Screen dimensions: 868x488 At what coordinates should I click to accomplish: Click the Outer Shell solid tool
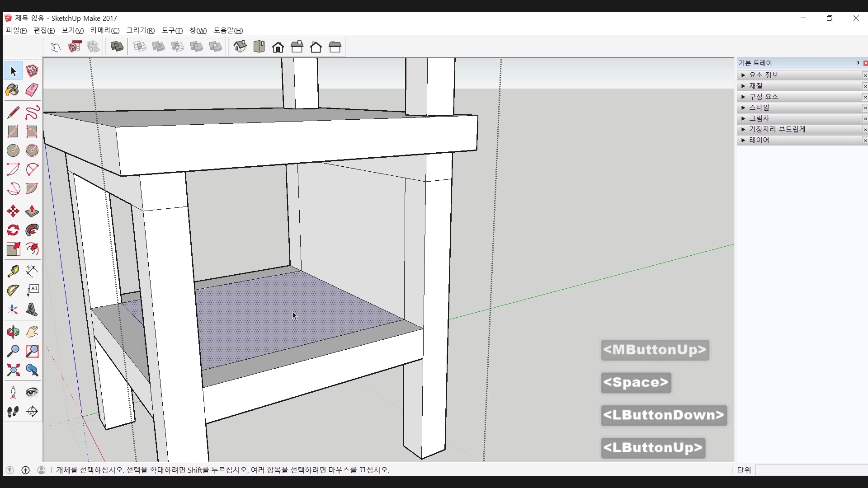click(x=117, y=47)
